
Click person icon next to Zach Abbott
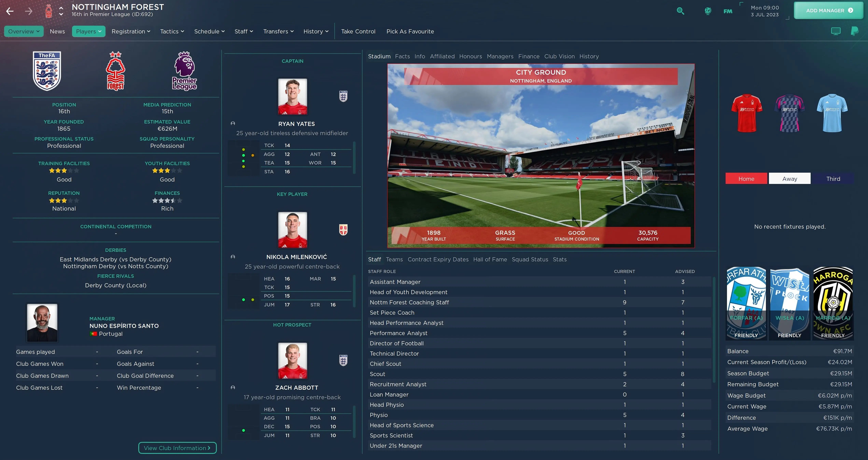click(233, 388)
